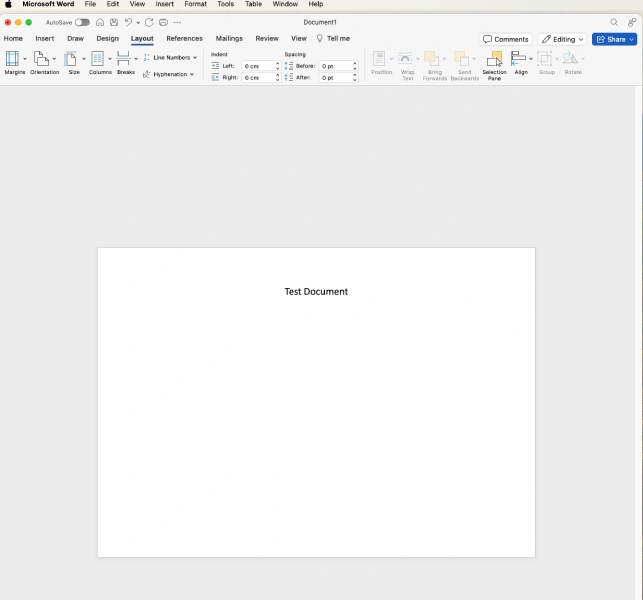Open the File menu in the menu bar
This screenshot has height=600, width=643.
coord(90,4)
